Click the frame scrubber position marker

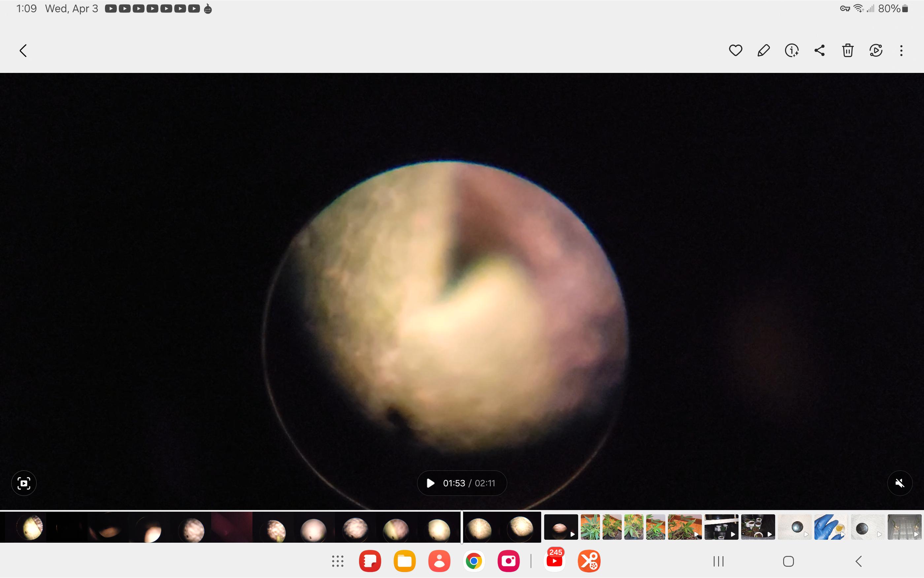pos(462,527)
